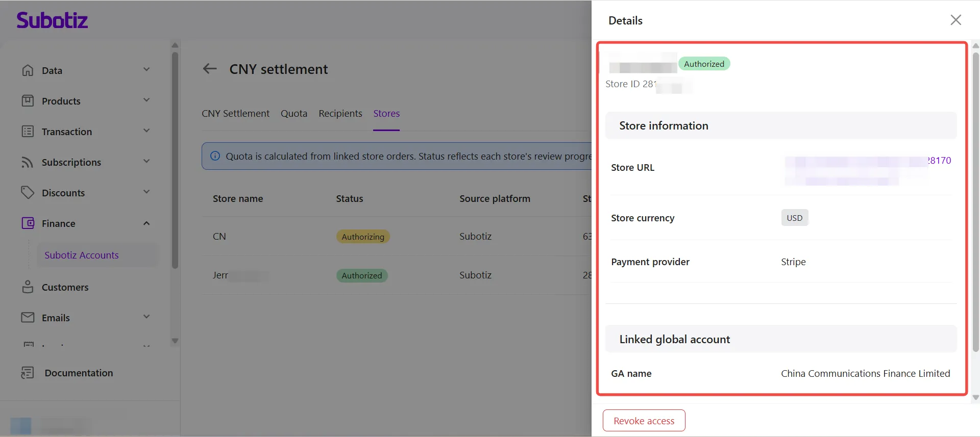Click the Details panel scroll down arrow
The width and height of the screenshot is (980, 437).
(x=976, y=398)
